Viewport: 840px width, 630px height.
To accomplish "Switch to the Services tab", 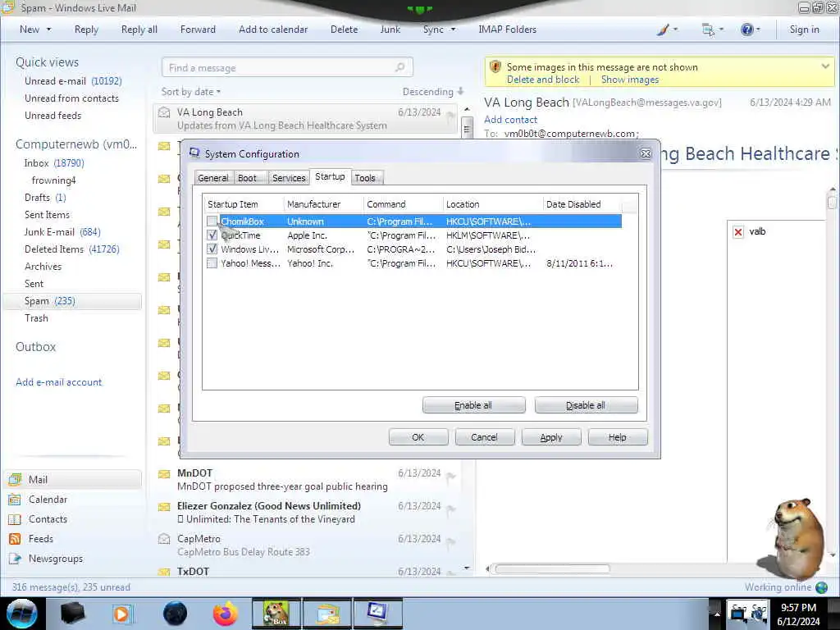I will pos(289,178).
